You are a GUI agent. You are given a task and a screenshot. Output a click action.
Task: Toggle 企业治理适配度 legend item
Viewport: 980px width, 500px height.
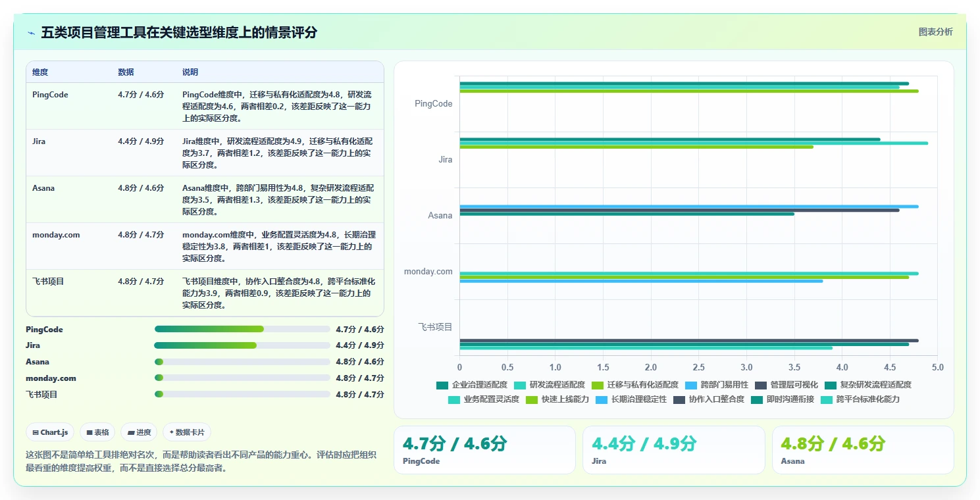click(472, 385)
